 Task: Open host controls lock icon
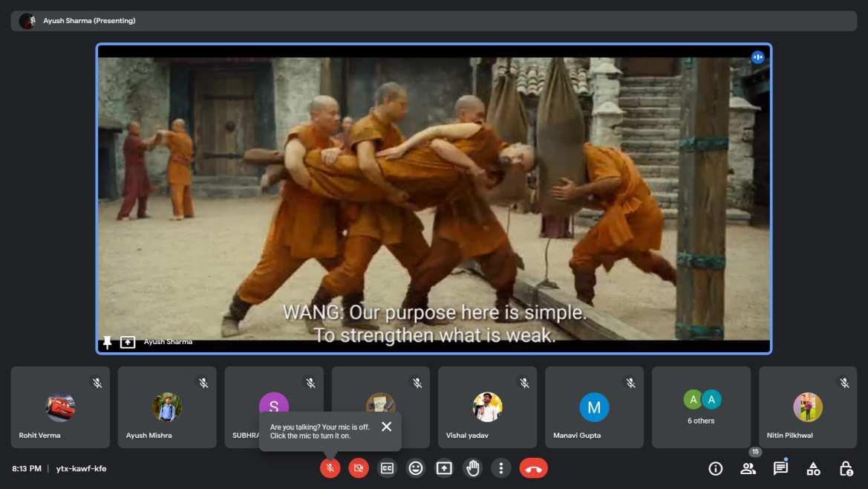click(846, 469)
